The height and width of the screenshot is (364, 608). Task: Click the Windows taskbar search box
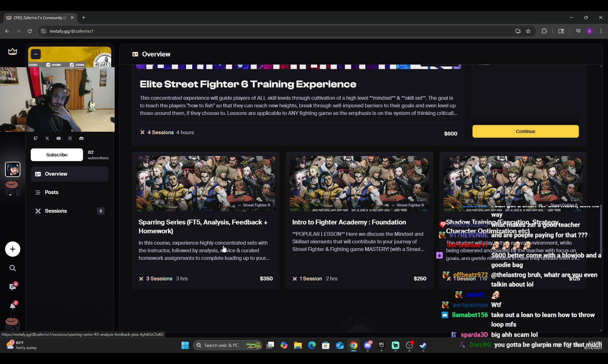point(228,345)
